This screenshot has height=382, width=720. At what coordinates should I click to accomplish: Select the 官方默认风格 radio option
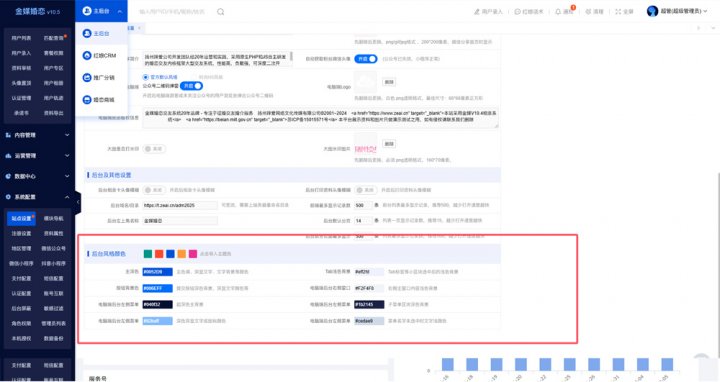pyautogui.click(x=146, y=77)
